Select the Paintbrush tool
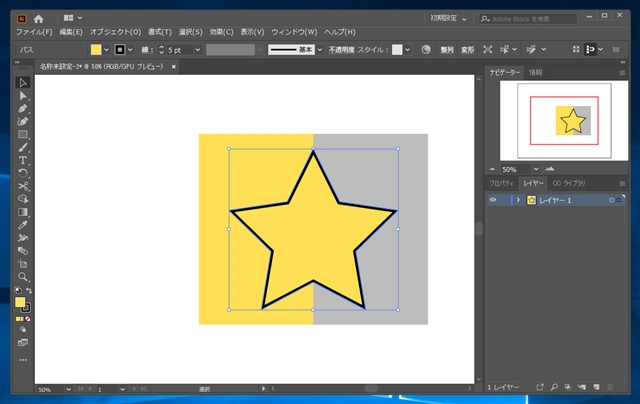The image size is (640, 404). (23, 148)
